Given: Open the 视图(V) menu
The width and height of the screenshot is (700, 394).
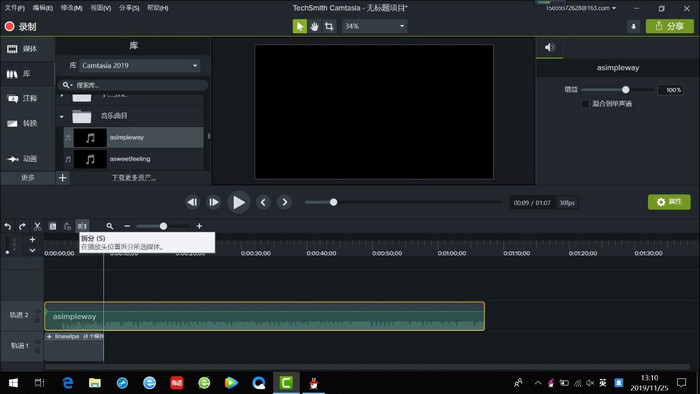Looking at the screenshot, I should click(x=100, y=8).
